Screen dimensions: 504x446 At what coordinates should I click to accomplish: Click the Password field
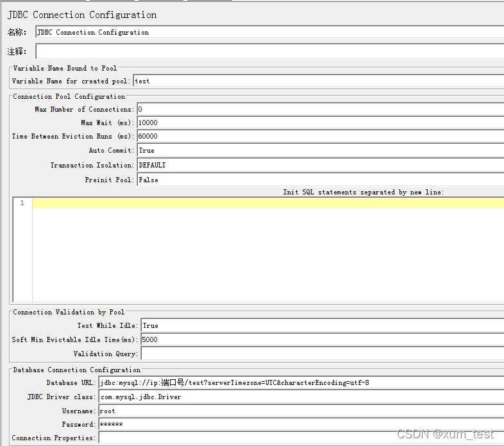point(301,424)
